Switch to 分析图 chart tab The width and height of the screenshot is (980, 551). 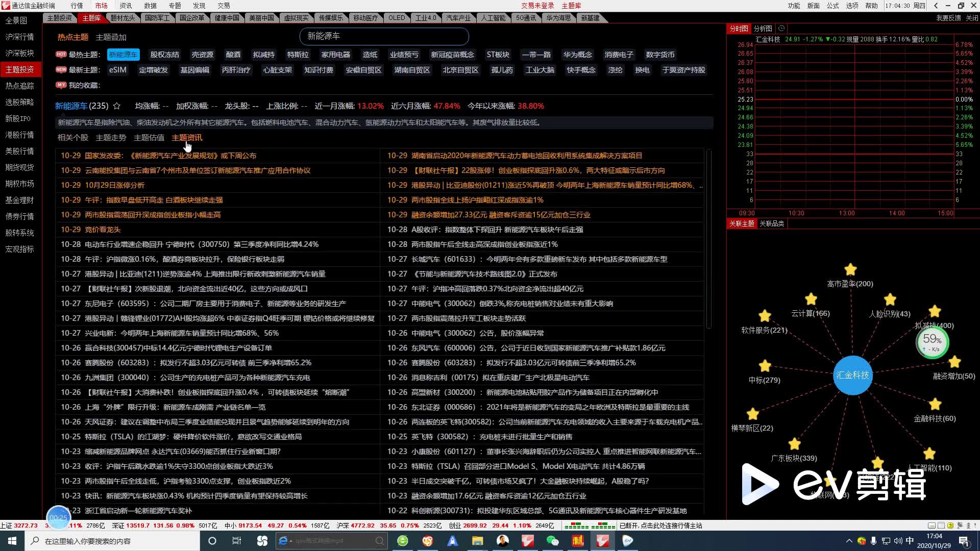tap(763, 29)
